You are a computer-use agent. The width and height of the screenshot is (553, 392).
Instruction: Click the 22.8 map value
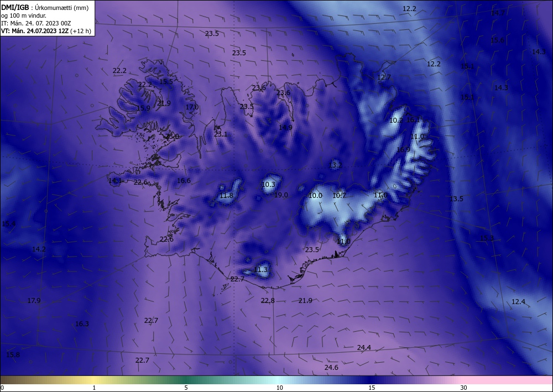pyautogui.click(x=268, y=301)
